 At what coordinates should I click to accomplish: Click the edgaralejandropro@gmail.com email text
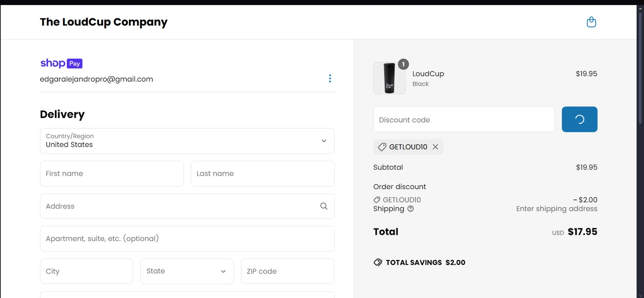coord(97,79)
